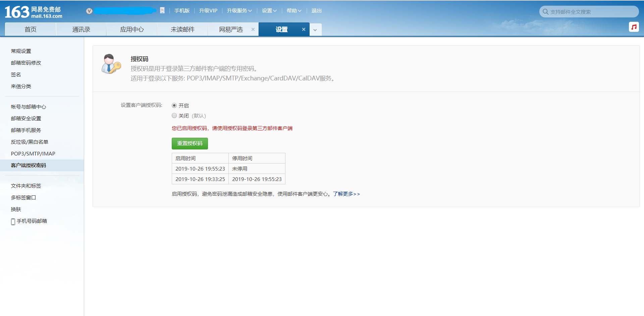The width and height of the screenshot is (644, 316).
Task: Close the 网易严选 tab
Action: [x=253, y=29]
